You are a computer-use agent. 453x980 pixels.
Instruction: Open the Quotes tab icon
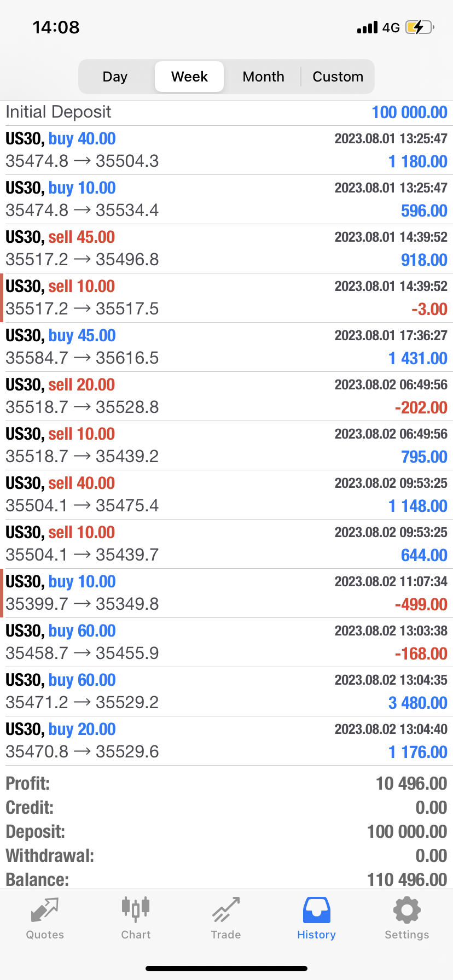pyautogui.click(x=45, y=911)
